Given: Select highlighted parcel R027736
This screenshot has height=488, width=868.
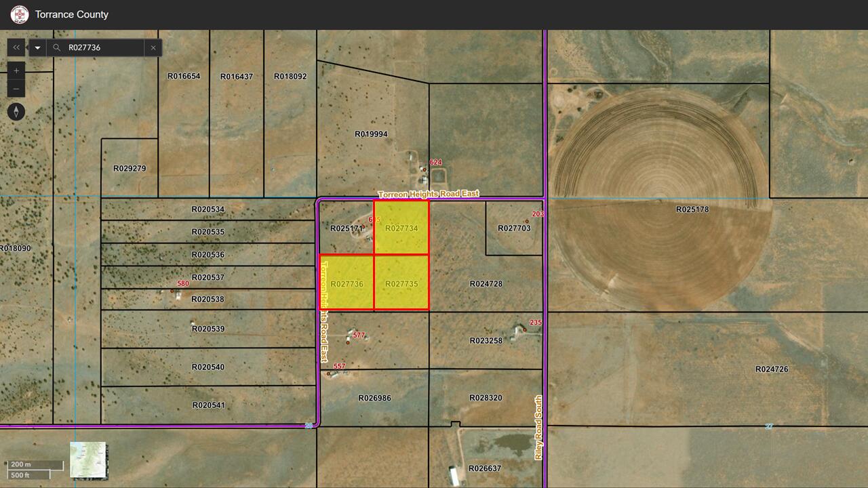Looking at the screenshot, I should [x=347, y=282].
